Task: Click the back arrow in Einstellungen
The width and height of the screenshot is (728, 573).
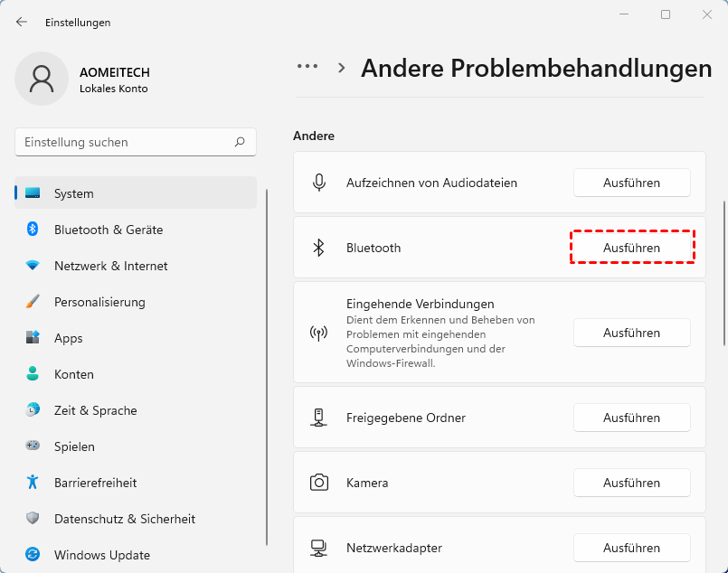Action: click(22, 22)
